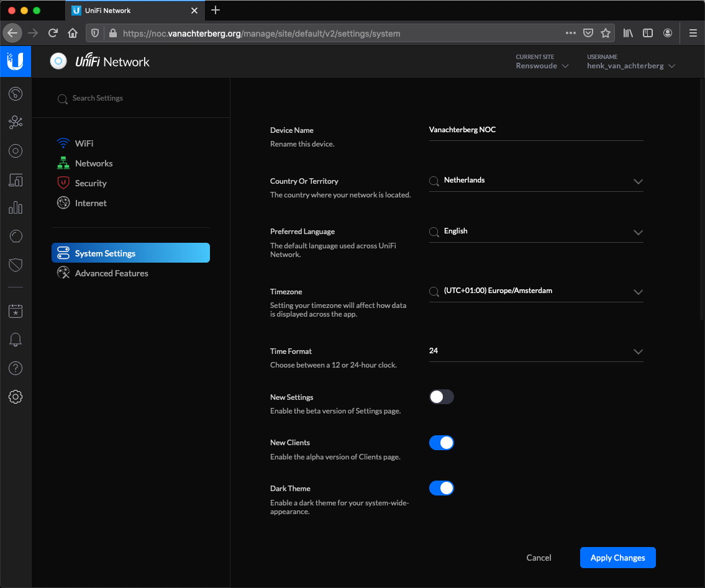This screenshot has width=705, height=588.
Task: Open the Settings gear icon in sidebar
Action: tap(16, 397)
